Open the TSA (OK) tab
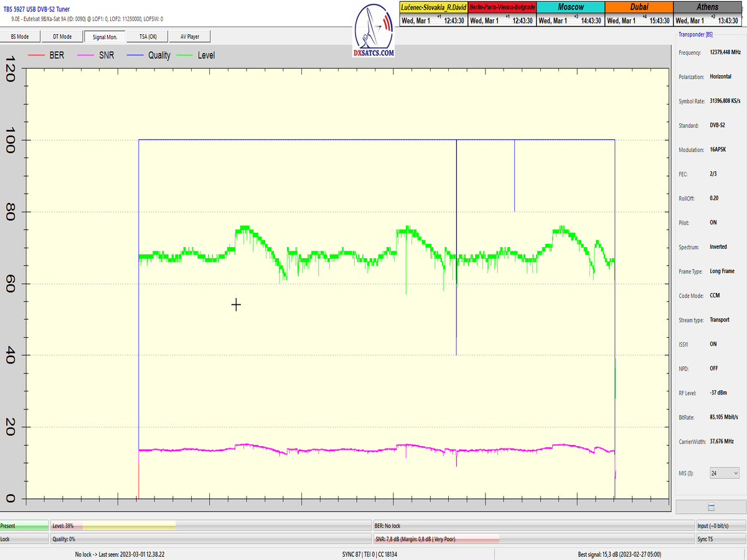747x560 pixels. click(x=148, y=37)
